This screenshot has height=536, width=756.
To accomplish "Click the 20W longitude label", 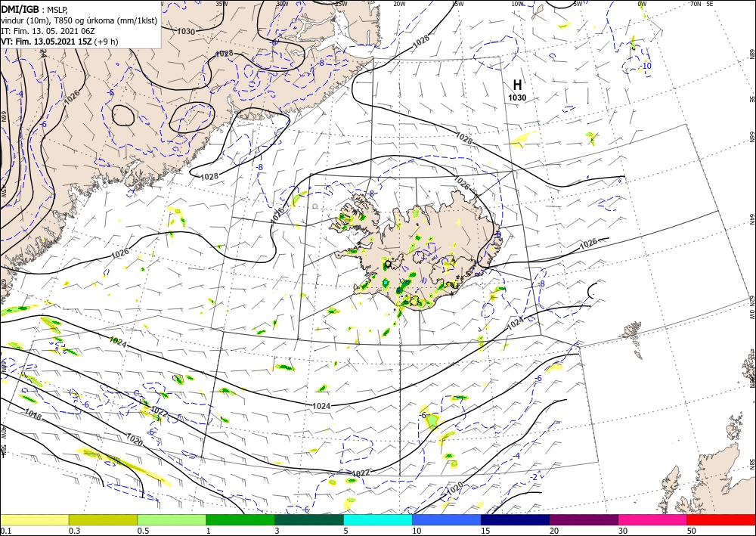I will coord(399,4).
